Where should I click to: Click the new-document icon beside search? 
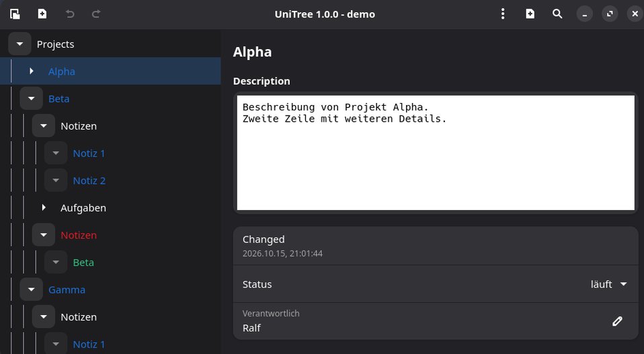point(530,14)
